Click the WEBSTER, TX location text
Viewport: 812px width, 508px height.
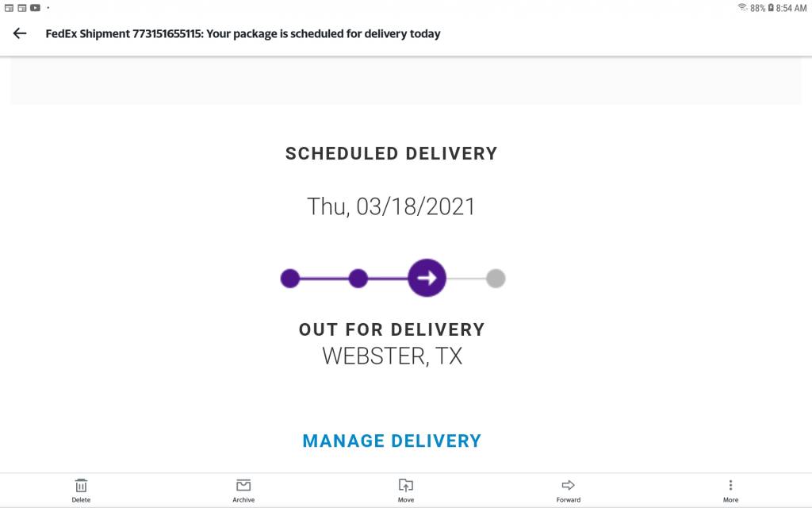(392, 356)
